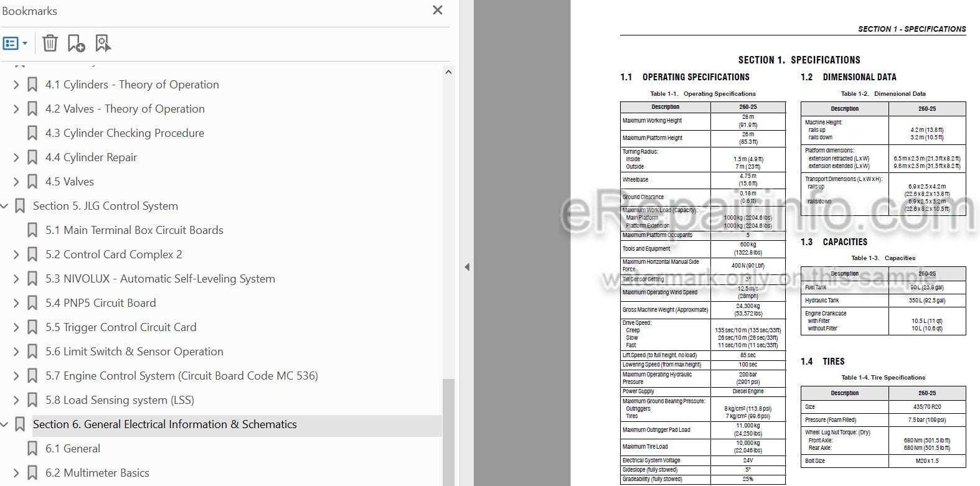Select Section 6. General Electrical Information & Schematics
Screen dimensions: 980x486
coord(165,424)
